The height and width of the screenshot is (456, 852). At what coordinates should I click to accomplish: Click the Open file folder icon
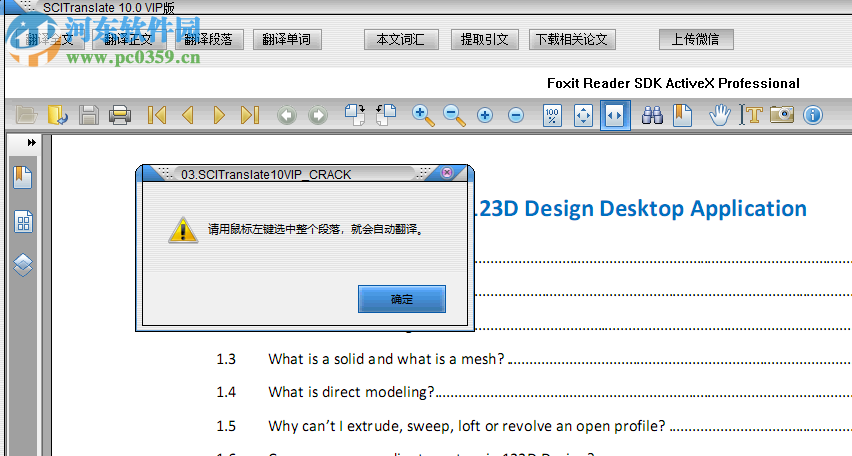pos(26,115)
